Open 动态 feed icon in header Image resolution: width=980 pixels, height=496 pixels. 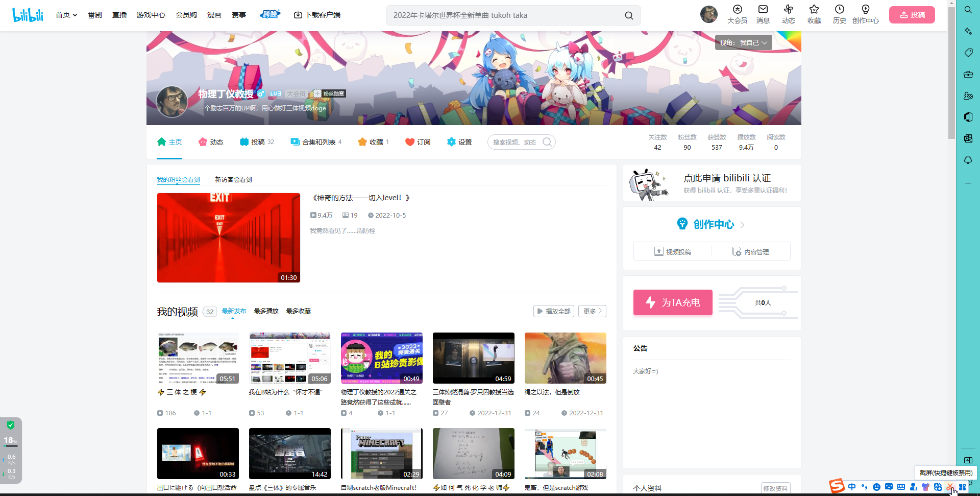coord(789,14)
